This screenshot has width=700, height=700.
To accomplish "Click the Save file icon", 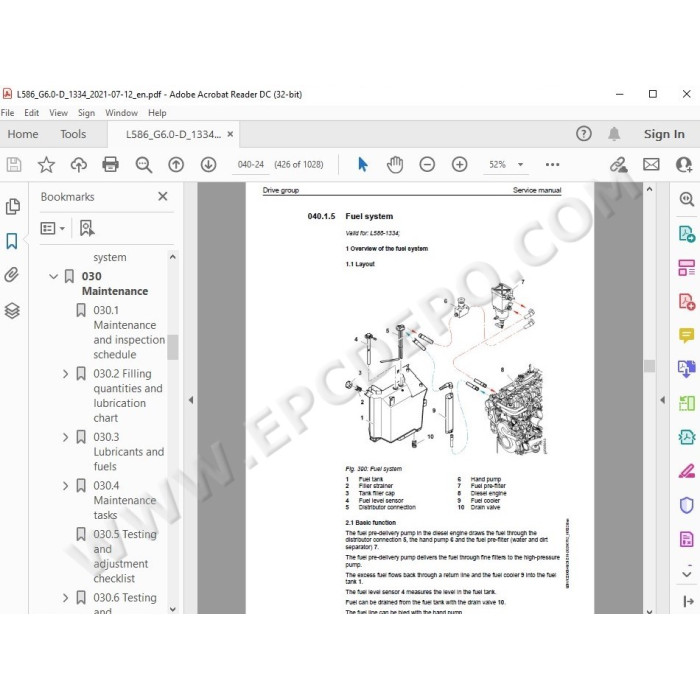I will pos(14,165).
